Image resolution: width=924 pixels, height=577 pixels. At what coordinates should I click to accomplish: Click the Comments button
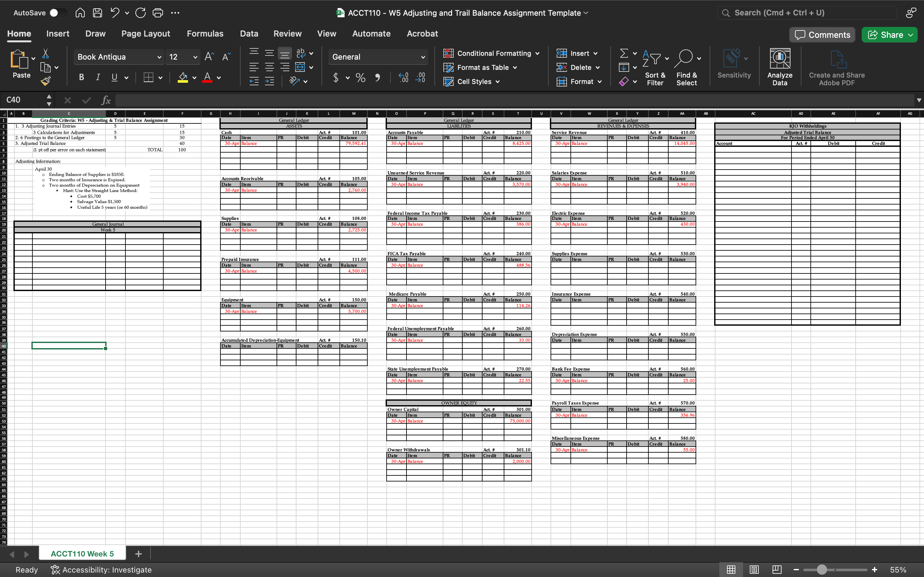coord(823,35)
